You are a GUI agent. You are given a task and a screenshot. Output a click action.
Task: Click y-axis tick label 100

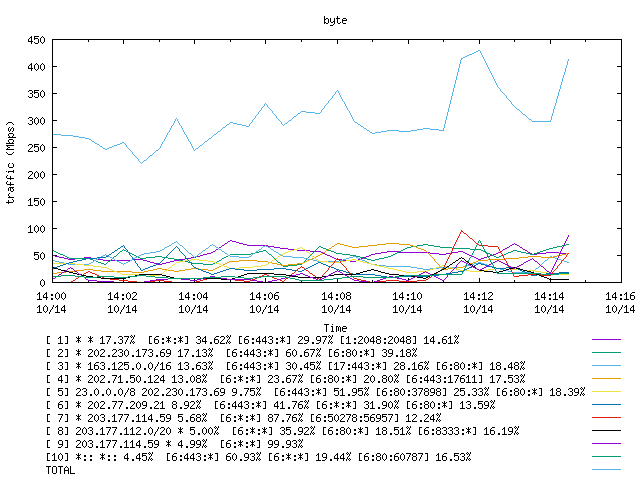[x=36, y=229]
